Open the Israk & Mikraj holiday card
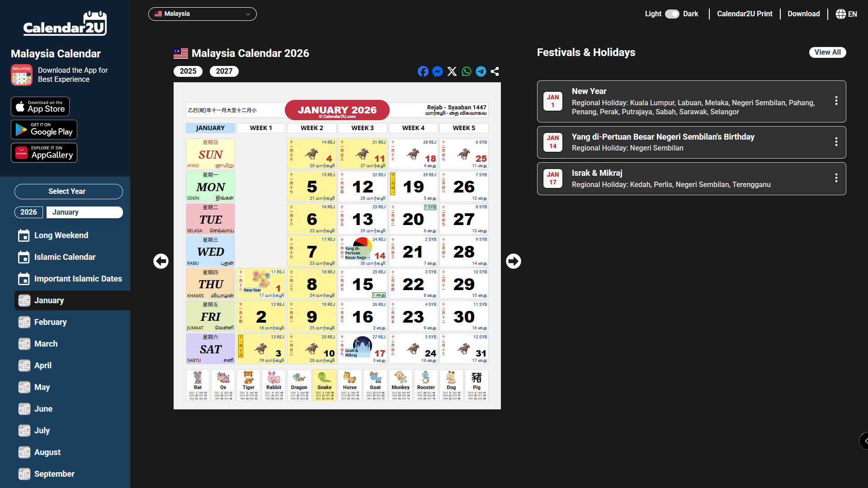Viewport: 868px width, 488px height. [x=691, y=179]
